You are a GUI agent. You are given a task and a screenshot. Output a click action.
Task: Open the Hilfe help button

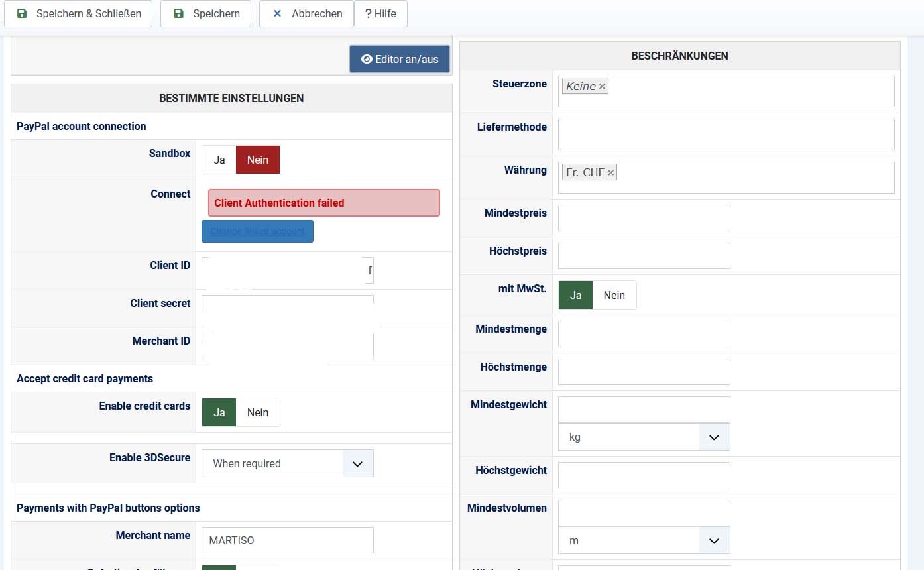(380, 13)
